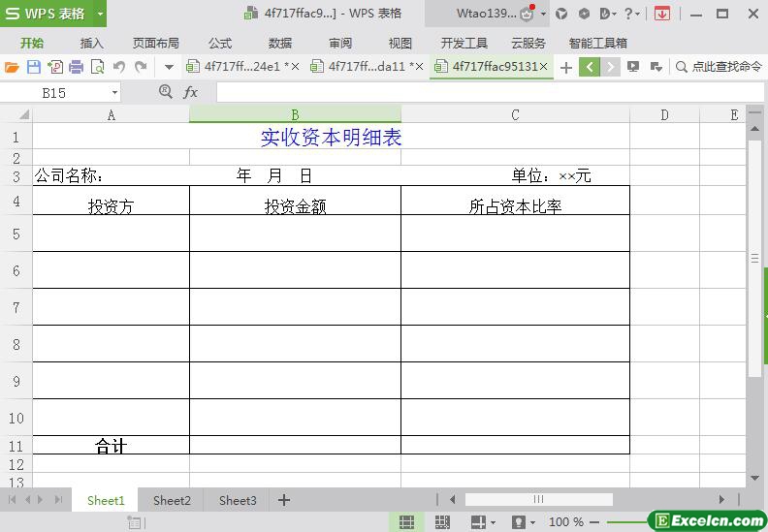Click the next document tab arrow
Image resolution: width=768 pixels, height=532 pixels.
tap(610, 67)
